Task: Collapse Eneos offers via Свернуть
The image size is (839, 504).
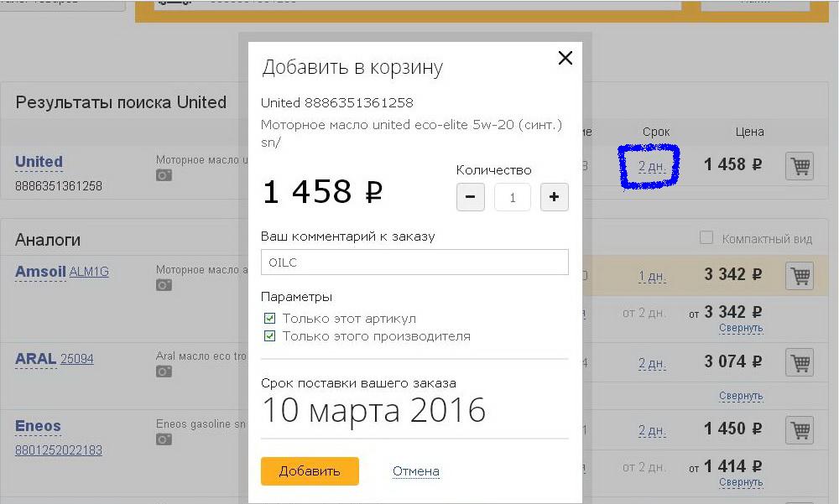Action: (741, 482)
